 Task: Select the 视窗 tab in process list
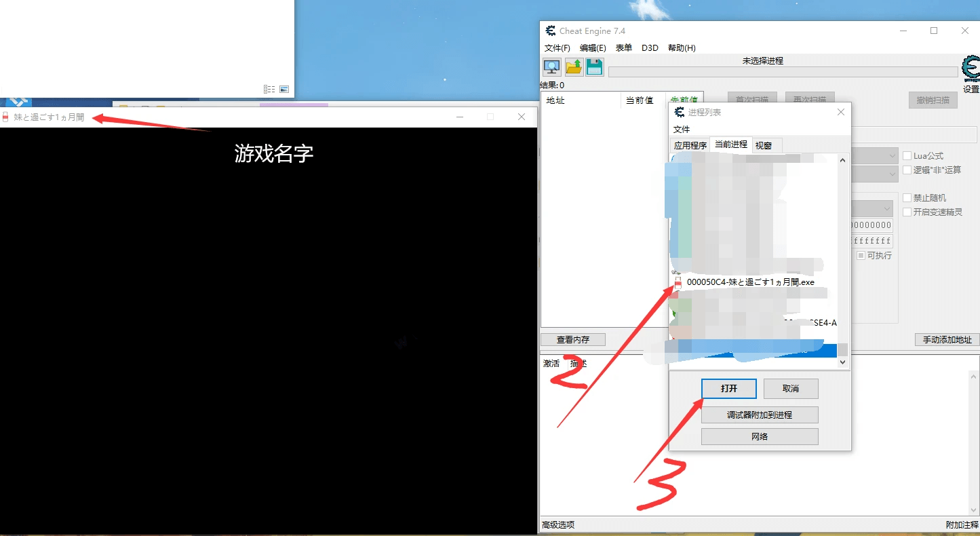coord(764,145)
